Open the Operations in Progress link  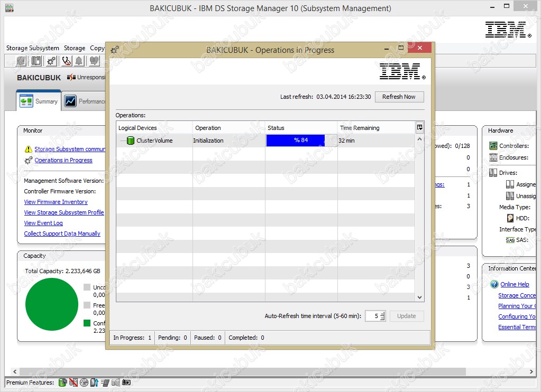tap(63, 160)
